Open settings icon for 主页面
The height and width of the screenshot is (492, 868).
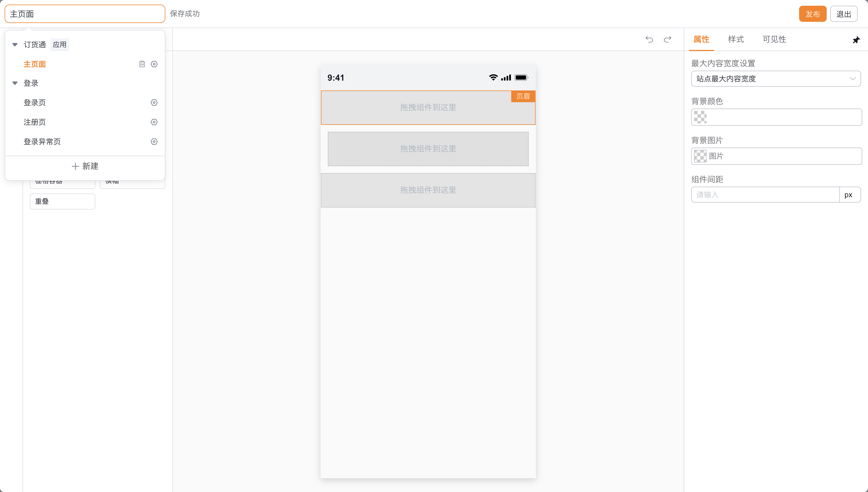tap(154, 64)
